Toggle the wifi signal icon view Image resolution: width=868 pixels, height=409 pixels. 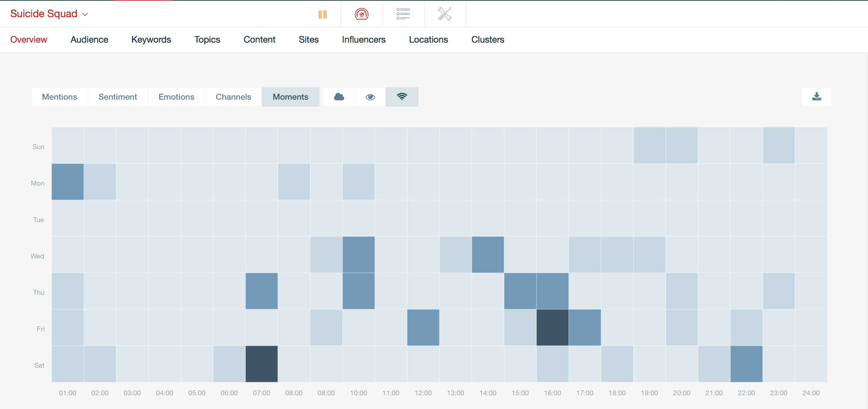click(x=402, y=97)
